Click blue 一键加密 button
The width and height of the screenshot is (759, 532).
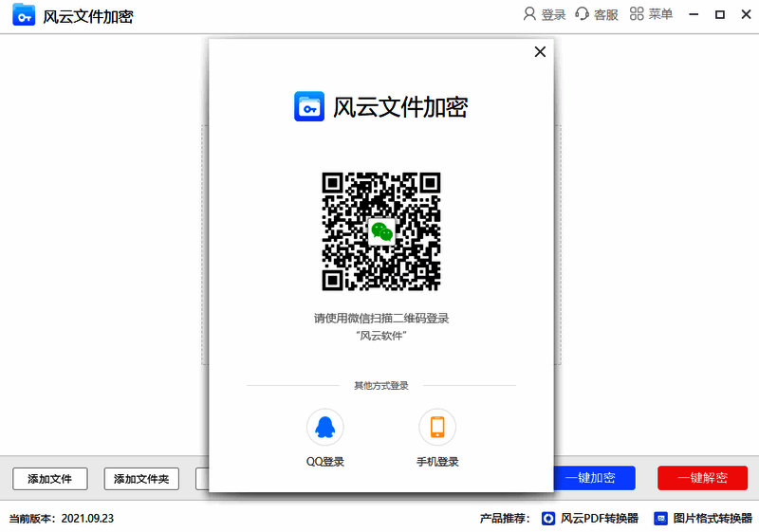[595, 478]
